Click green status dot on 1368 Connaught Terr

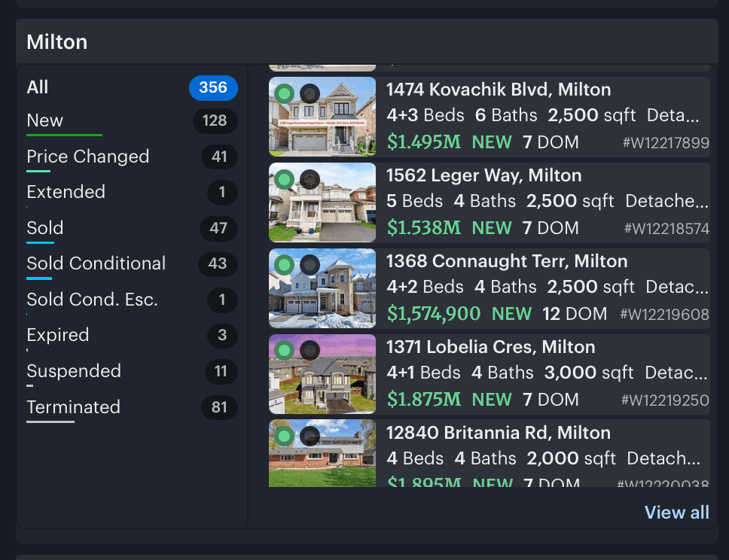pyautogui.click(x=284, y=266)
